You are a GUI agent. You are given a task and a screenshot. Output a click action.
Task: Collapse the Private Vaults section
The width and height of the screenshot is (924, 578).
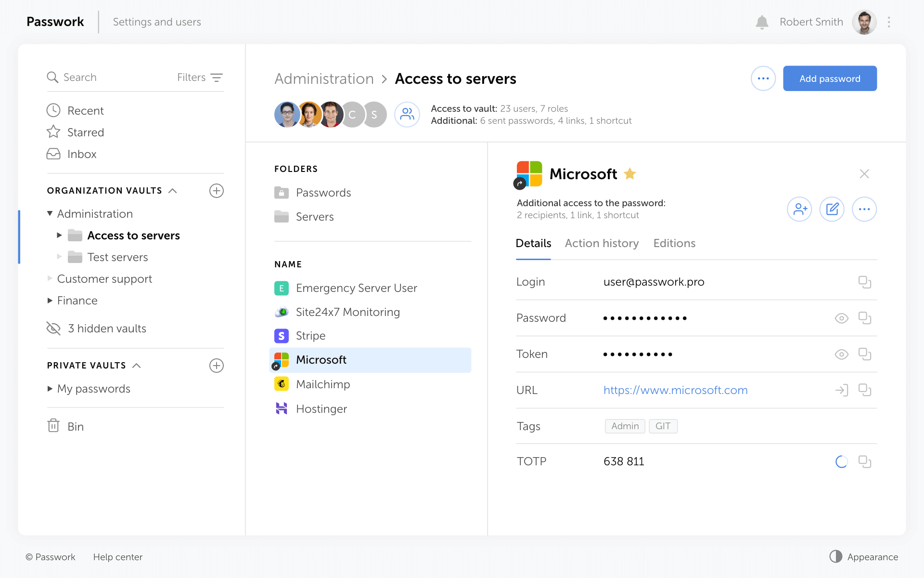[x=136, y=365]
